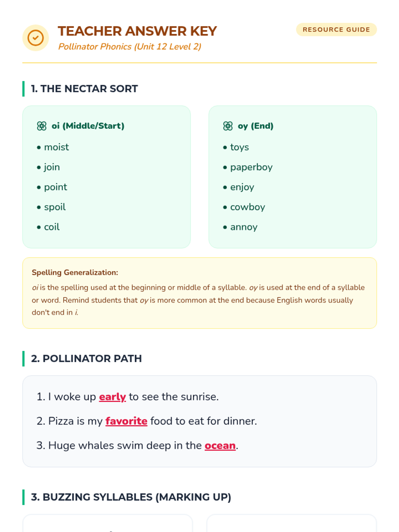This screenshot has width=399, height=532.
Task: Click the word paperboy in oy list
Action: tap(251, 167)
